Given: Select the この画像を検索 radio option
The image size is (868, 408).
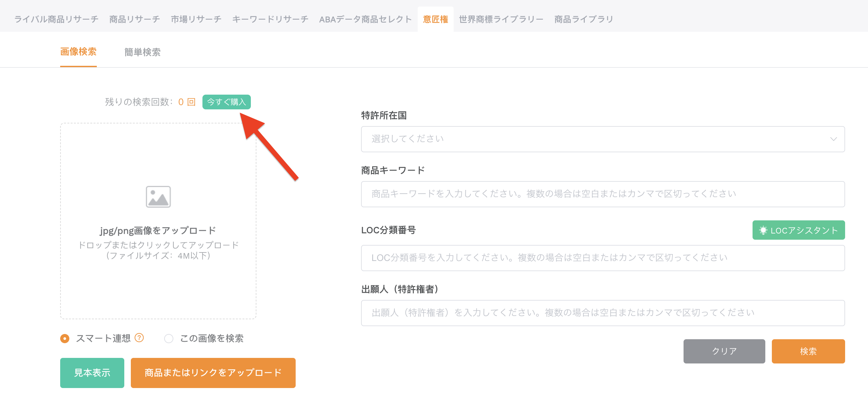Looking at the screenshot, I should click(x=168, y=338).
